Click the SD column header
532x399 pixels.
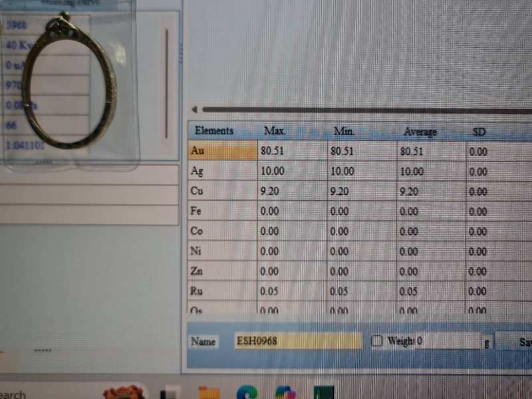pyautogui.click(x=479, y=132)
